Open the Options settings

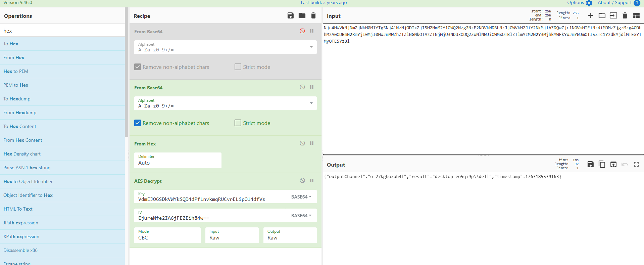point(580,3)
